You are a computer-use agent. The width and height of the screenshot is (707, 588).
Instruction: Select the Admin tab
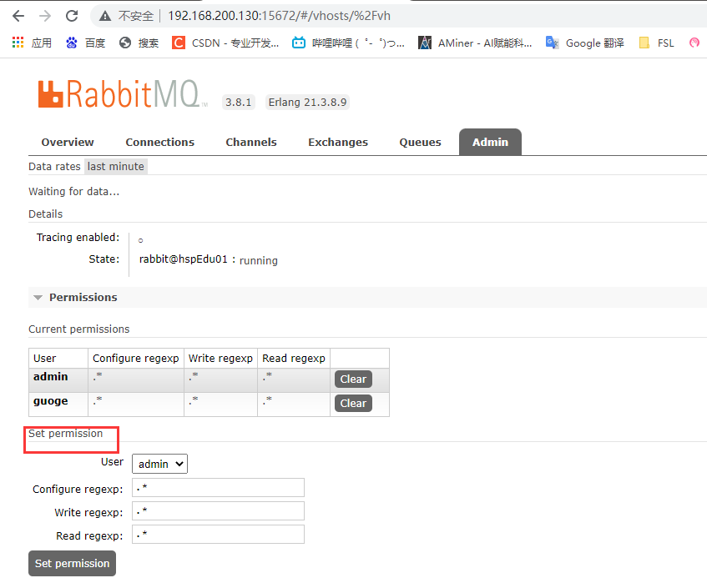490,143
